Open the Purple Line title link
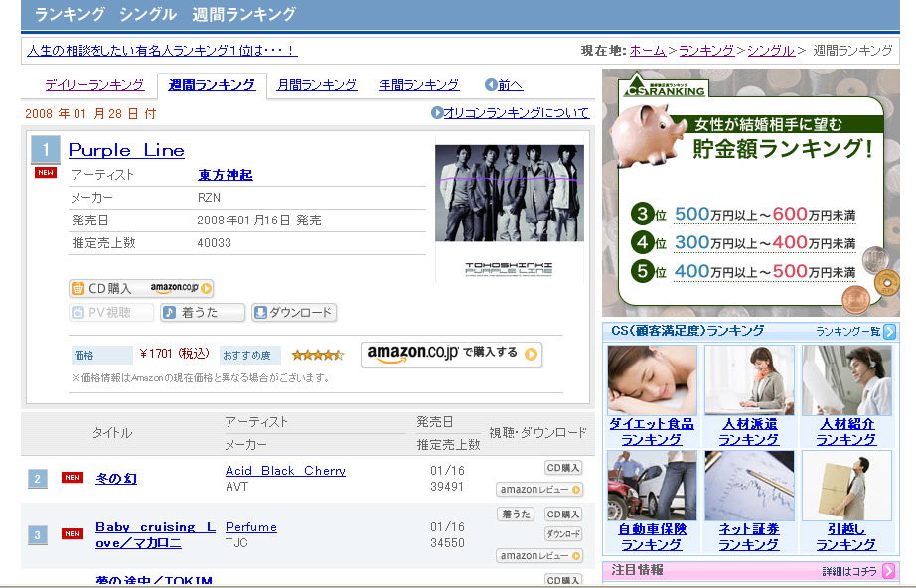 [x=126, y=150]
